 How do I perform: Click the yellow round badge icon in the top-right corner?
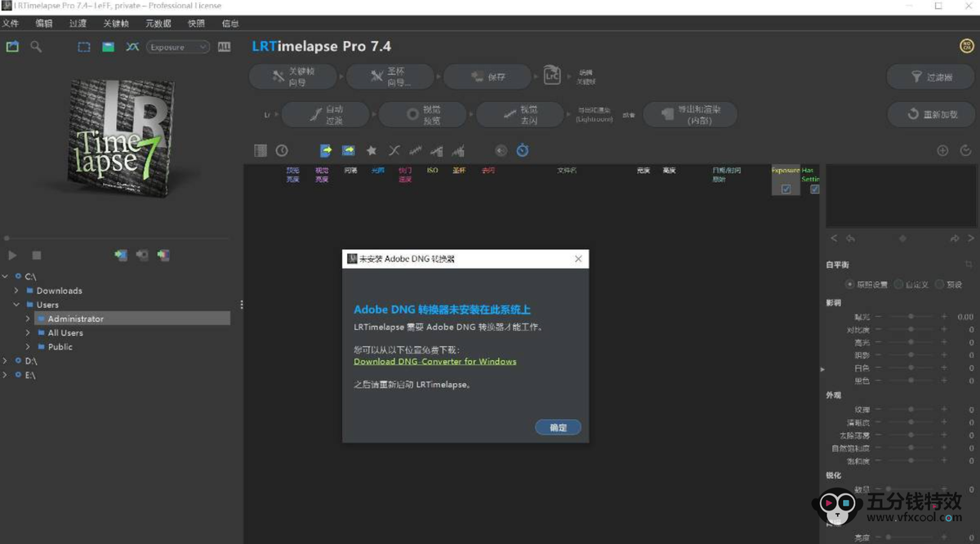tap(967, 47)
